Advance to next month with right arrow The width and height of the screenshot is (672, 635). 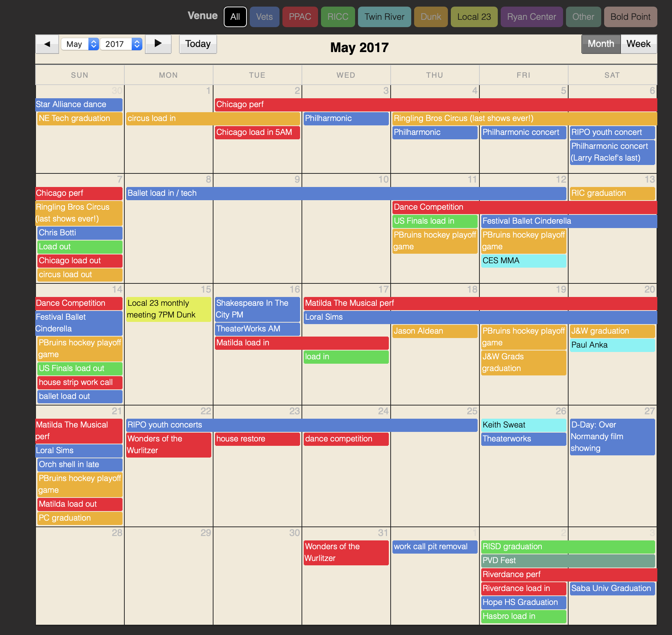tap(158, 44)
